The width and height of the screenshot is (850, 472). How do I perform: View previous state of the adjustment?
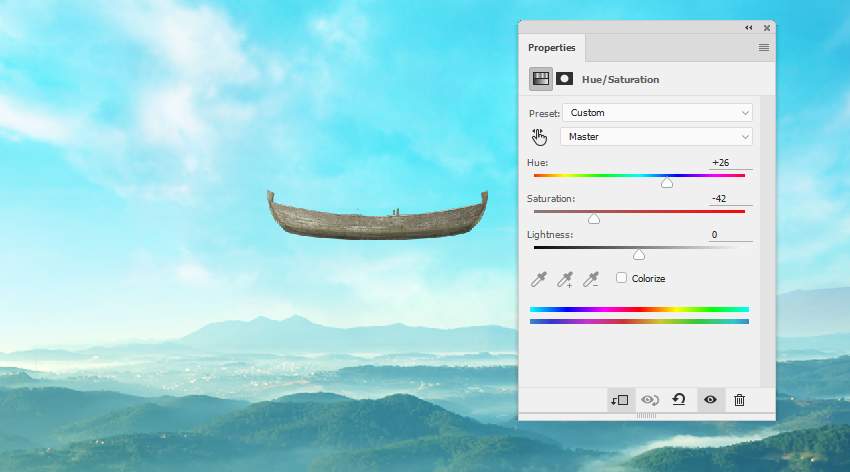pos(649,400)
